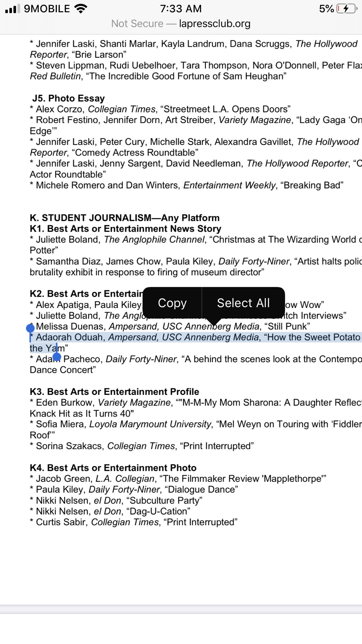This screenshot has width=362, height=644.
Task: Tap the 'Brie Larson' line
Action: coord(78,54)
